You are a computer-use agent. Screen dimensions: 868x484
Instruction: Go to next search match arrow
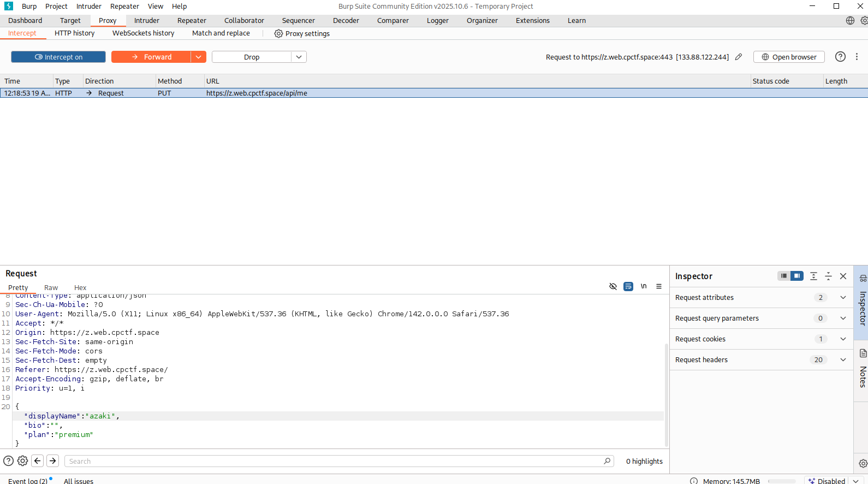(53, 461)
